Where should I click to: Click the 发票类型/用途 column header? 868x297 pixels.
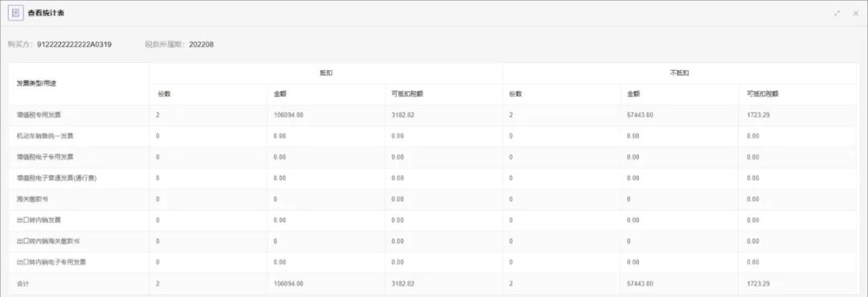coord(36,84)
